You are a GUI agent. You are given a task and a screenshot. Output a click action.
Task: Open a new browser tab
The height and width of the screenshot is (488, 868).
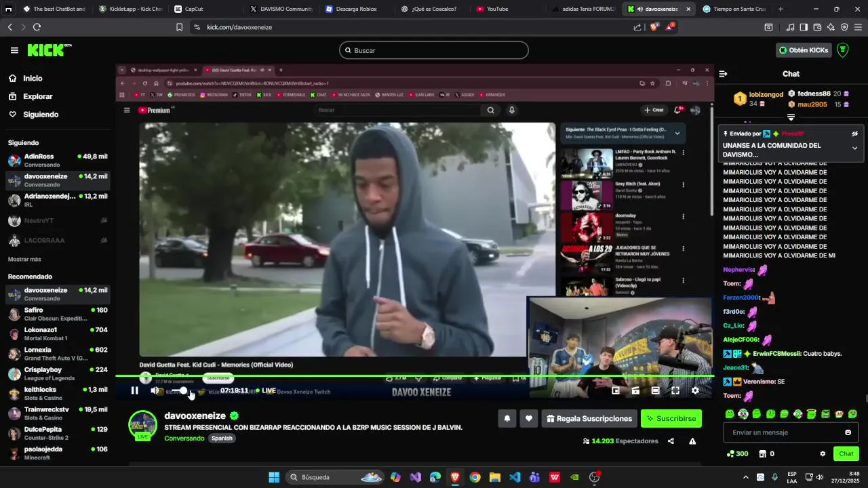781,9
